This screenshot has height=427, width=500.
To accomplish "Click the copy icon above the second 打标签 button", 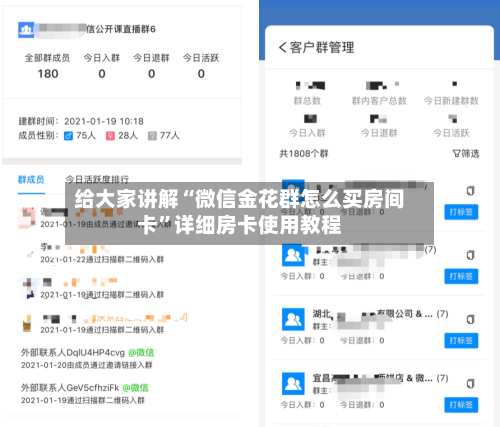I will point(470,255).
